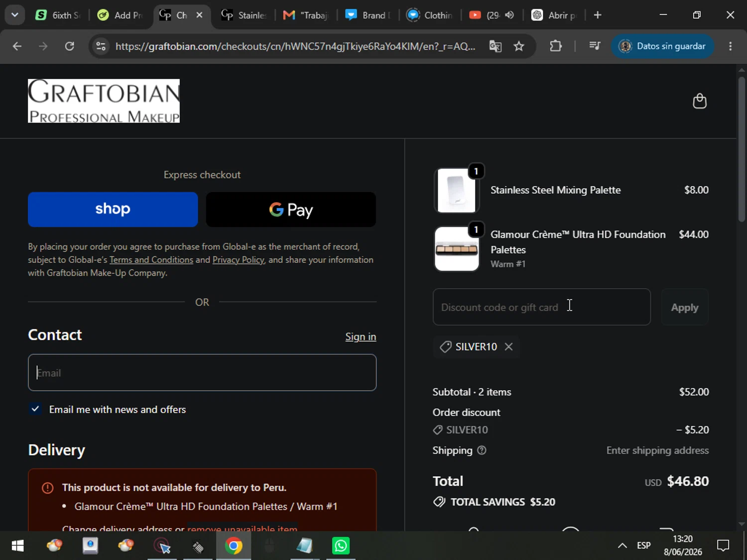The image size is (747, 560).
Task: Open the media controls icon in toolbar
Action: pyautogui.click(x=595, y=46)
